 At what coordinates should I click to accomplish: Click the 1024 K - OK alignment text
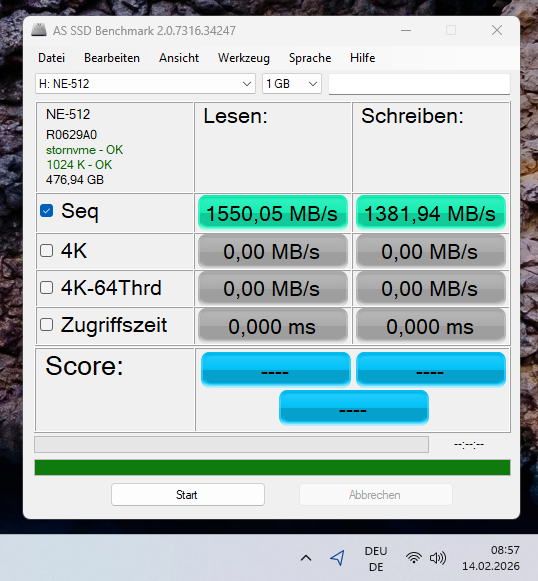[x=79, y=165]
